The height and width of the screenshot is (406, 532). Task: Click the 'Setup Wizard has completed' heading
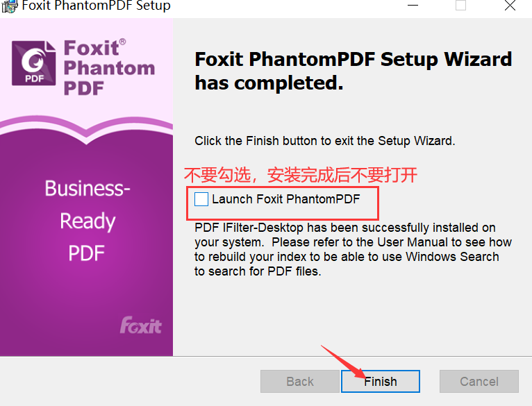(x=354, y=71)
